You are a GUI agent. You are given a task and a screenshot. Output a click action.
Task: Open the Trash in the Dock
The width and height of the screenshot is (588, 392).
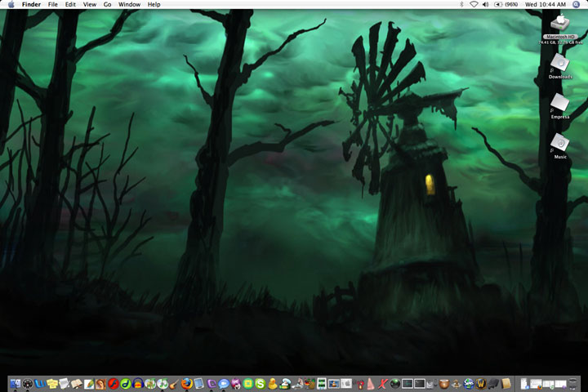tap(573, 384)
